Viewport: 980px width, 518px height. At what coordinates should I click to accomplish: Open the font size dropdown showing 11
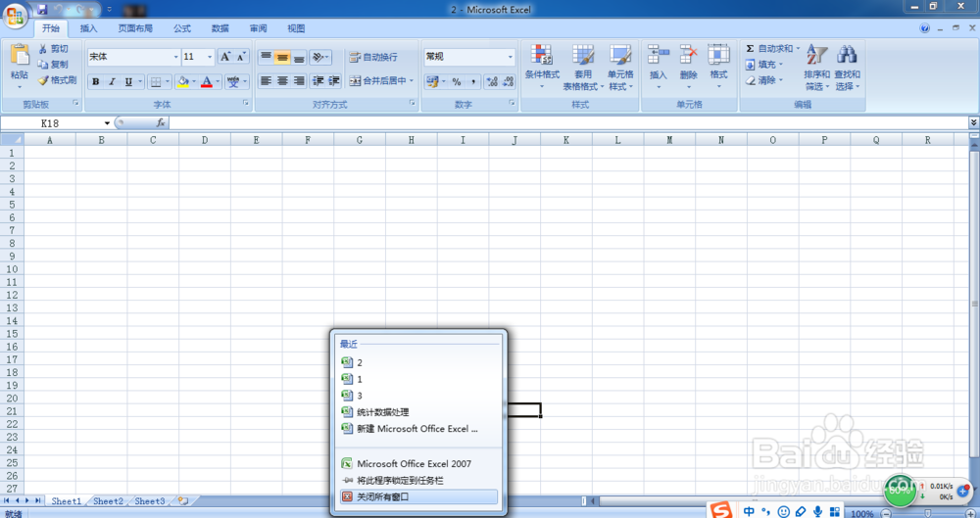[x=210, y=57]
